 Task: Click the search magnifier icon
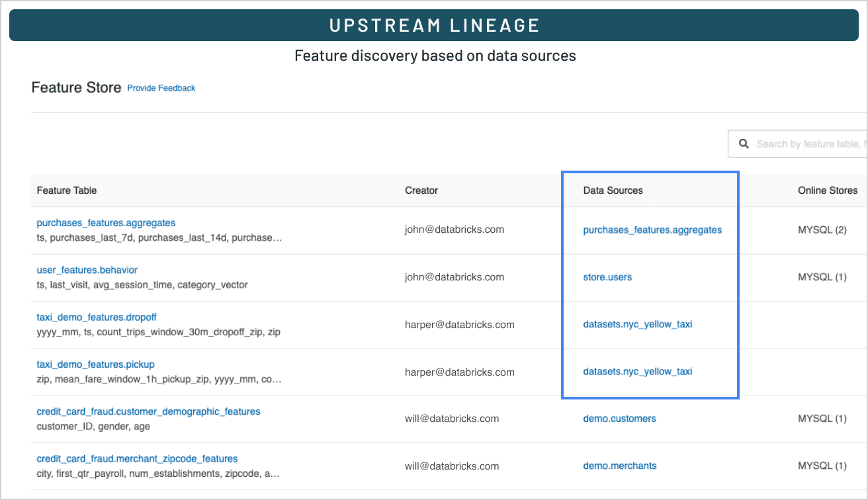click(744, 144)
